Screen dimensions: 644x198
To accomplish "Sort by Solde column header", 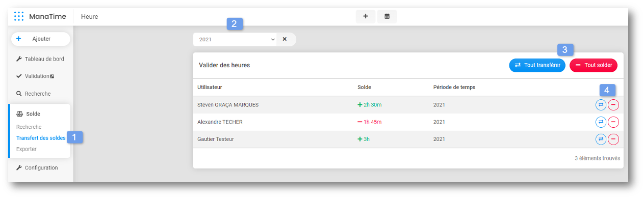I will tap(365, 88).
